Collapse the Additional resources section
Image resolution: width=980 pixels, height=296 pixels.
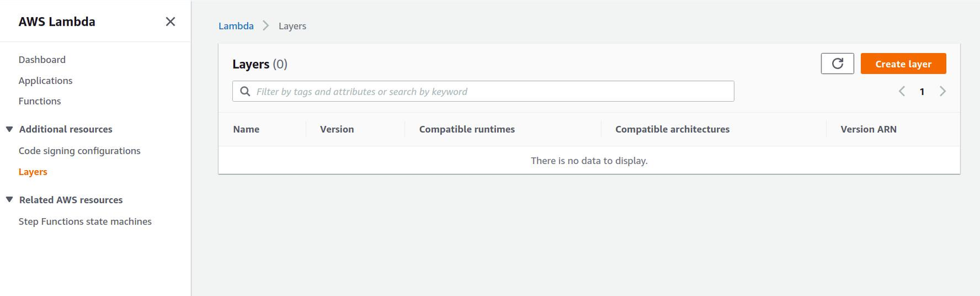[10, 129]
